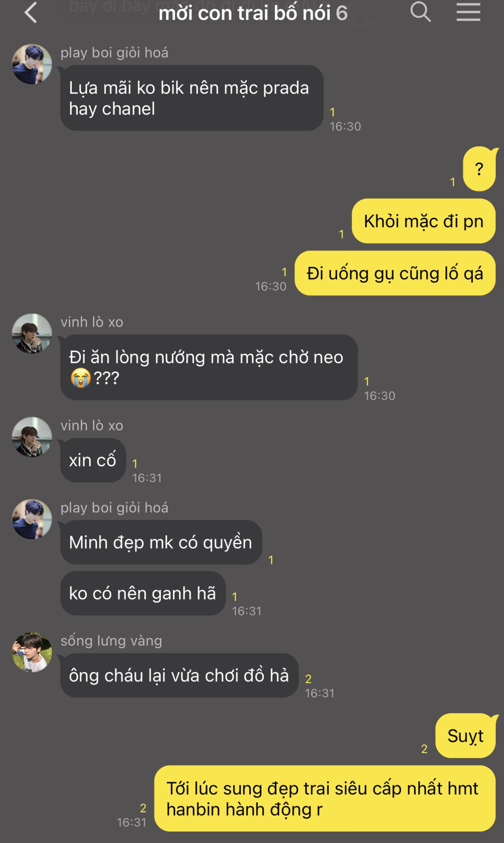This screenshot has height=843, width=504.
Task: Open the search magnifier icon
Action: tap(420, 12)
